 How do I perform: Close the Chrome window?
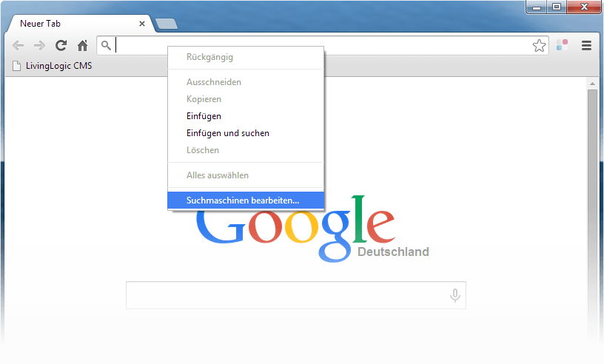[x=584, y=7]
